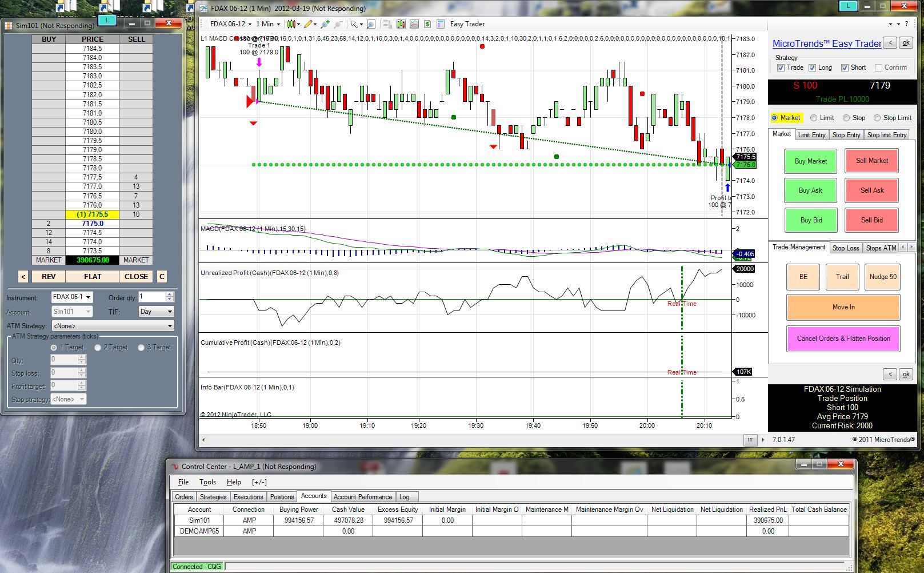Click the grayed chart trader bars icon
The image size is (924, 573).
(387, 24)
